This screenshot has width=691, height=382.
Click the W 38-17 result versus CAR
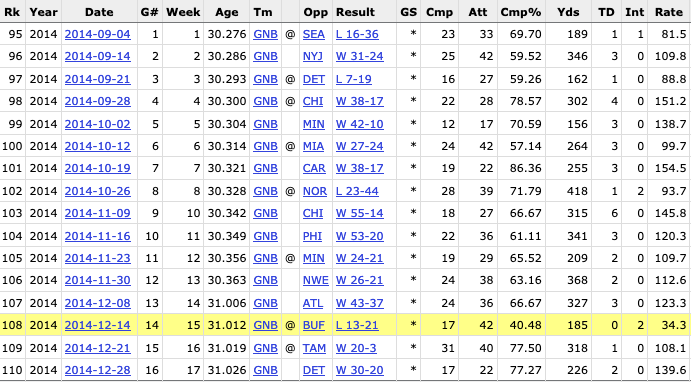click(360, 168)
